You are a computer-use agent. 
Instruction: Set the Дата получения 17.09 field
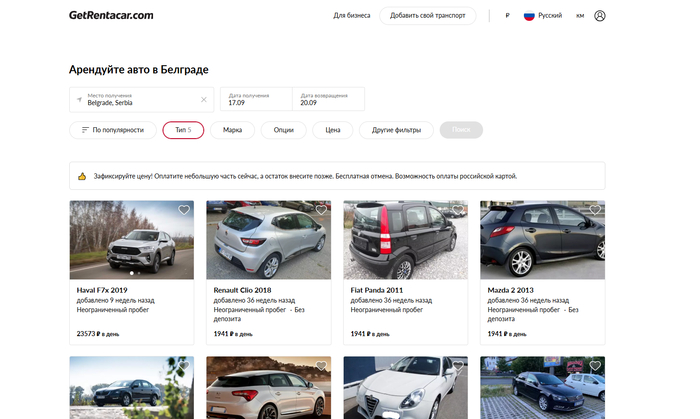click(256, 99)
